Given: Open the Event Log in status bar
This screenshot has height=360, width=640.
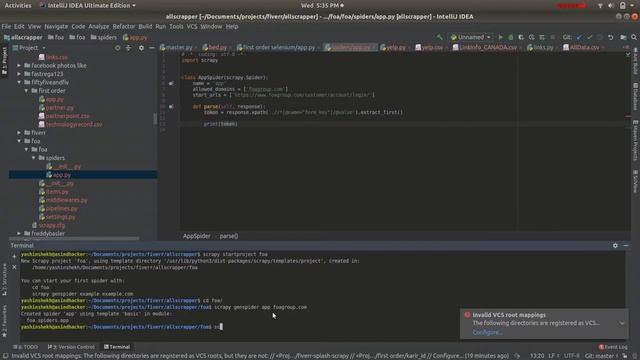Looking at the screenshot, I should [x=613, y=347].
